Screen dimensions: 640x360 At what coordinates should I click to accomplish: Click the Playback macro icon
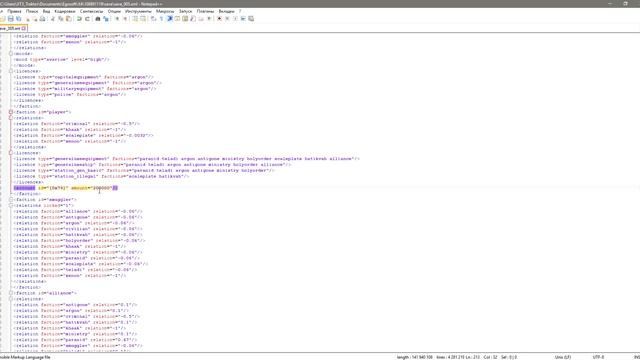point(235,19)
